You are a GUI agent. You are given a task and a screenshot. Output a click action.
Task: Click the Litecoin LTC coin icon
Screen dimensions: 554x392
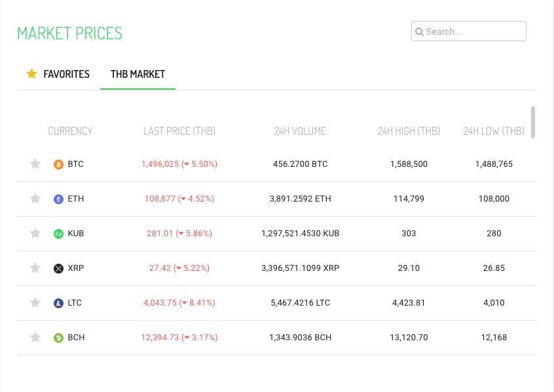pyautogui.click(x=58, y=303)
